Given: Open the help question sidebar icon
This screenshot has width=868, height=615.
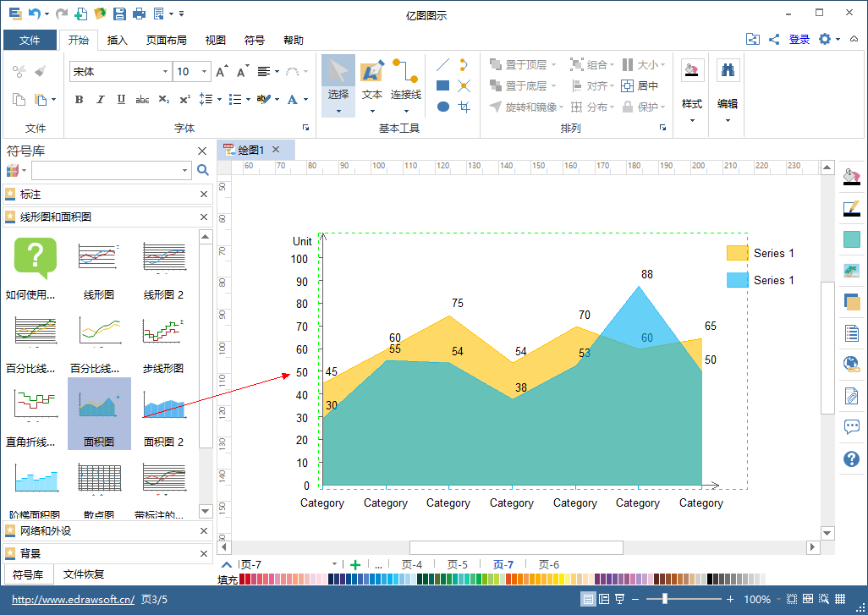Looking at the screenshot, I should point(851,459).
